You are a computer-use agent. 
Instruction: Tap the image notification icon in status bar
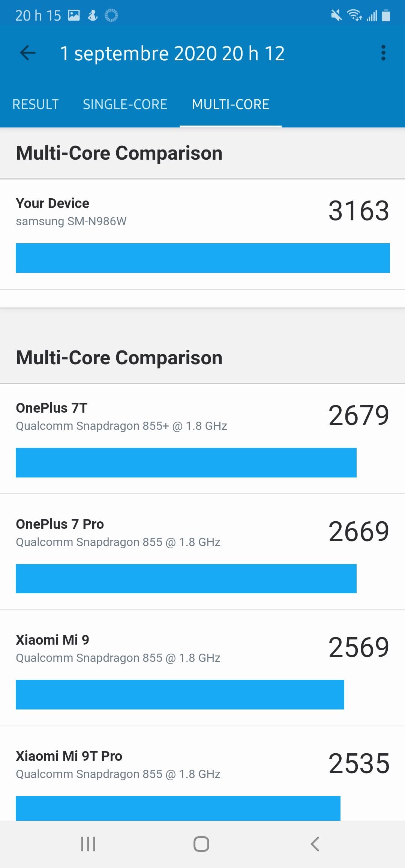click(74, 15)
